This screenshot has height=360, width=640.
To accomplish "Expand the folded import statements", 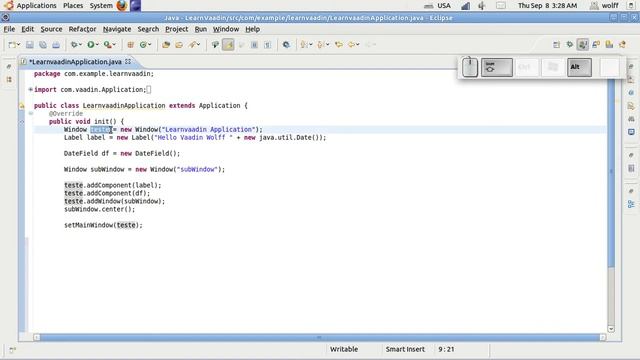I will pos(31,89).
